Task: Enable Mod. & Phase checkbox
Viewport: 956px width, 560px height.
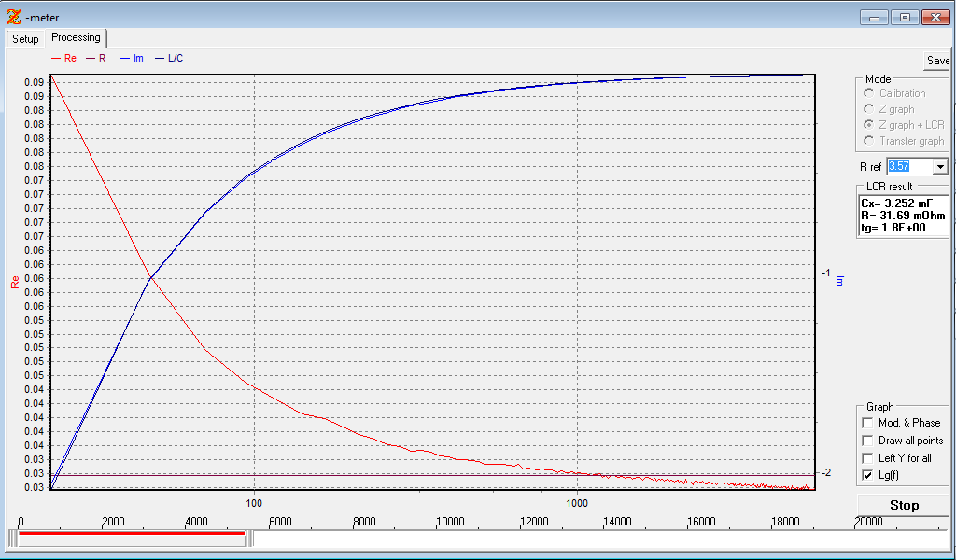Action: (867, 423)
